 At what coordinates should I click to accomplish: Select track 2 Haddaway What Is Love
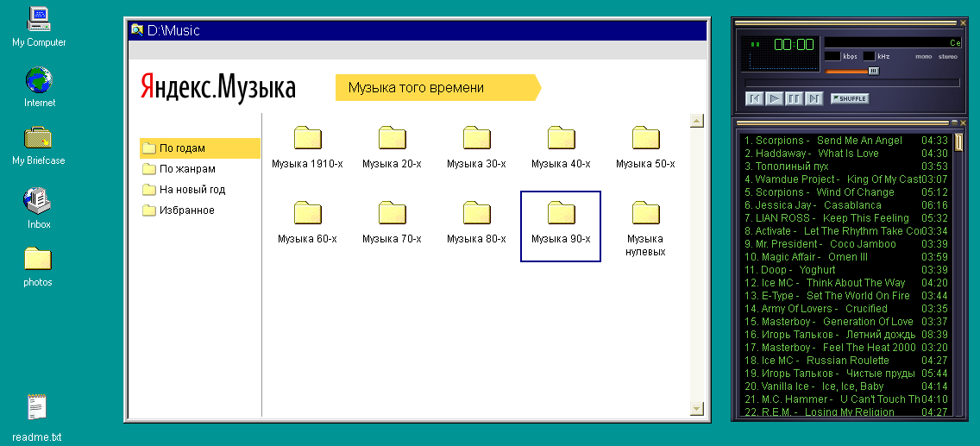click(x=846, y=153)
